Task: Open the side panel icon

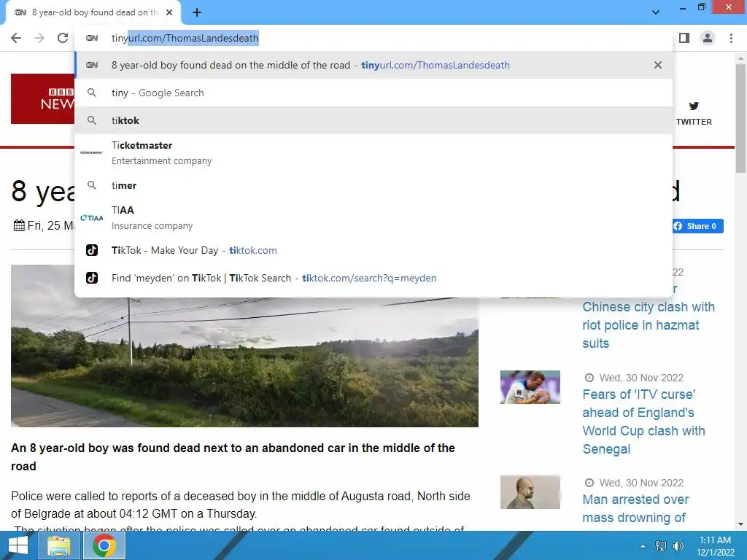Action: coord(684,38)
